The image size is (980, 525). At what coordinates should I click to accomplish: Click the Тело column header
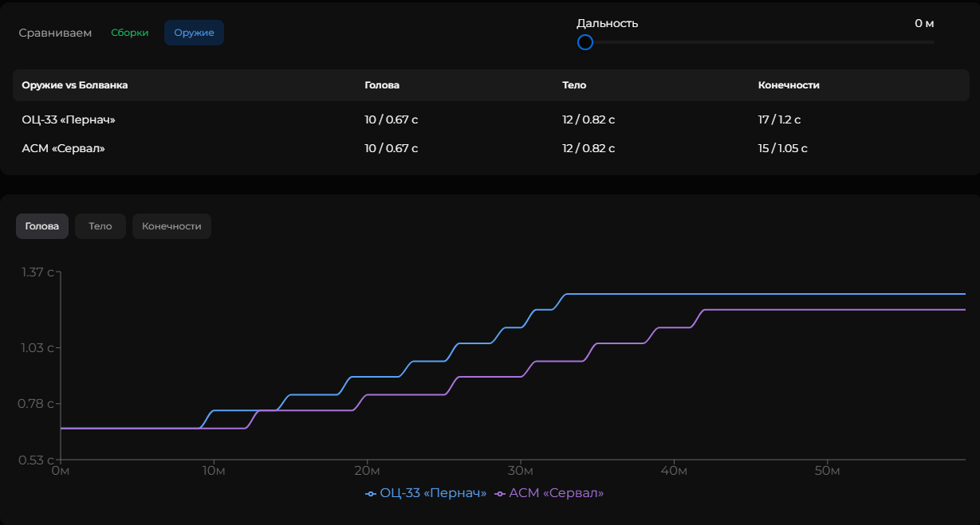click(574, 85)
